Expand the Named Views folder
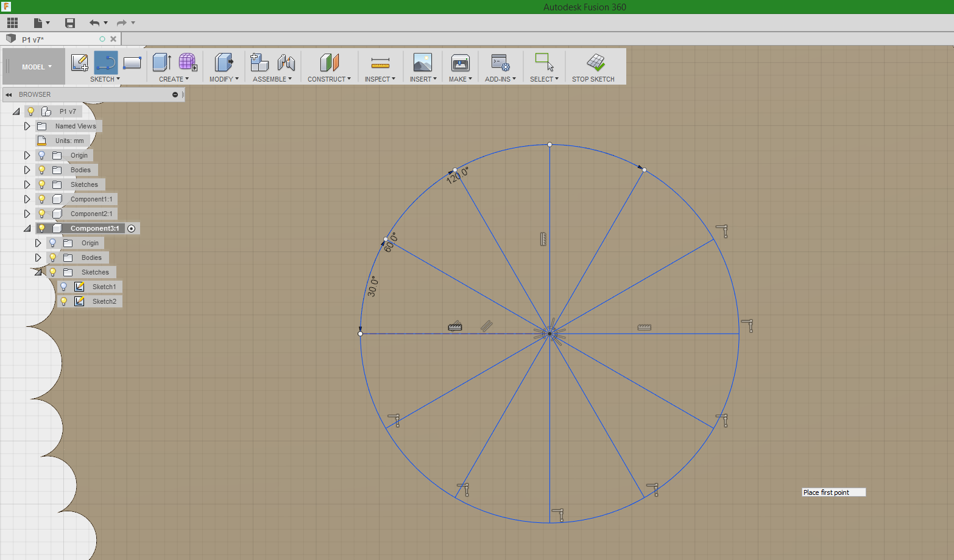This screenshot has width=954, height=560. (x=27, y=126)
